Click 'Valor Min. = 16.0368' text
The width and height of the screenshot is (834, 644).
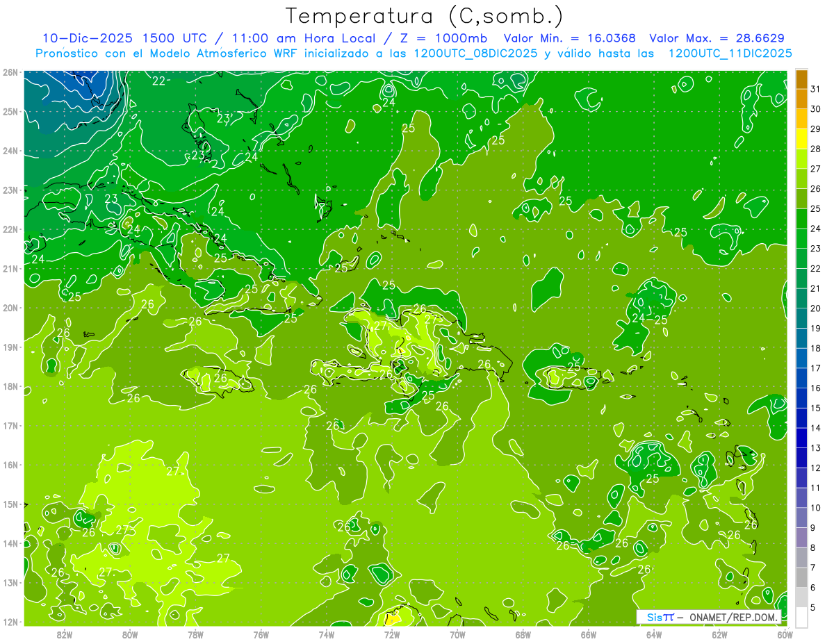pyautogui.click(x=569, y=38)
